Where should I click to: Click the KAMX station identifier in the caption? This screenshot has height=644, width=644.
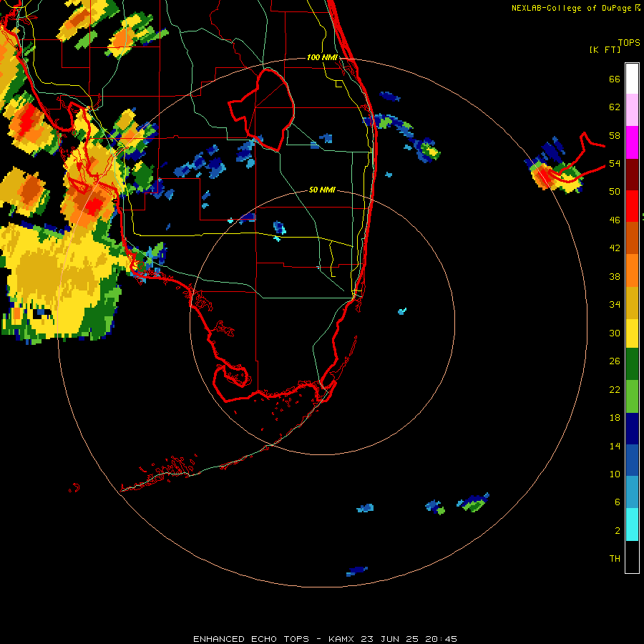point(341,639)
